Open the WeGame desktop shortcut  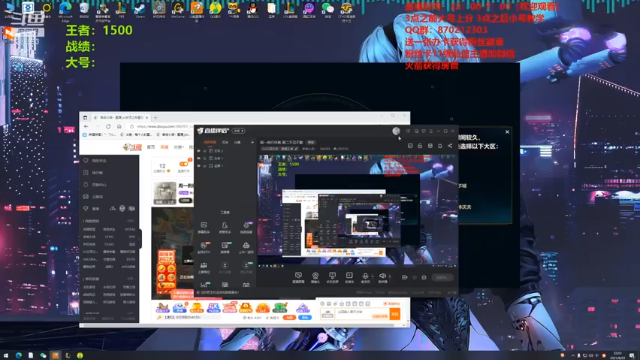[178, 9]
